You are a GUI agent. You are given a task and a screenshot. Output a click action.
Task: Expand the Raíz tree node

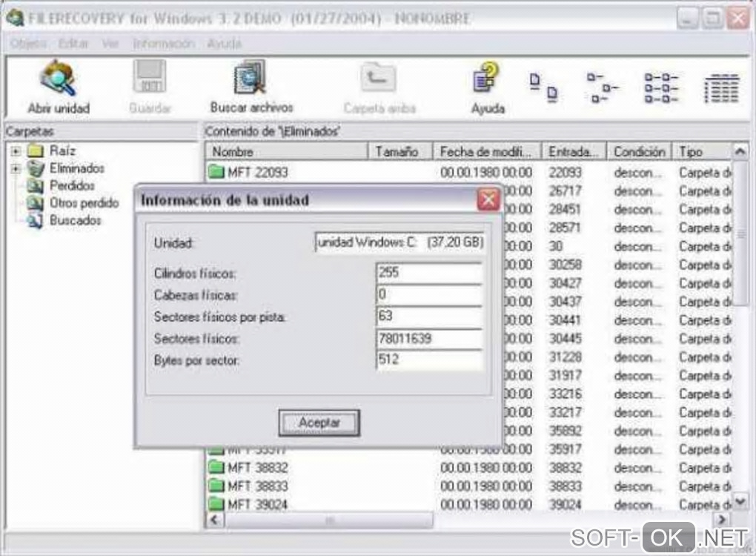coord(16,151)
